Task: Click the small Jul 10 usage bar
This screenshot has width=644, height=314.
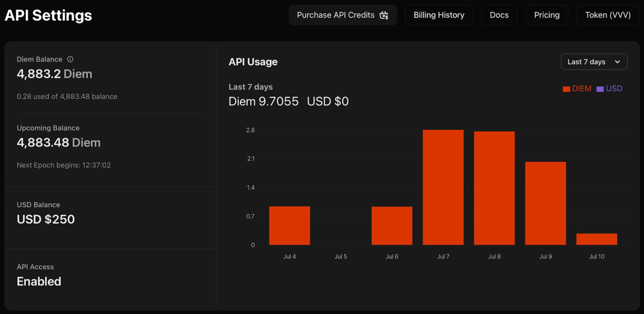Action: click(x=596, y=239)
